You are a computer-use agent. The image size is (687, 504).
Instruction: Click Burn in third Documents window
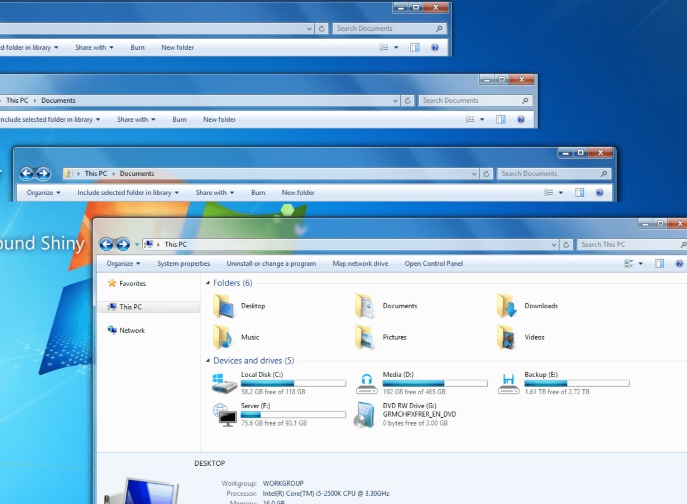pos(258,192)
